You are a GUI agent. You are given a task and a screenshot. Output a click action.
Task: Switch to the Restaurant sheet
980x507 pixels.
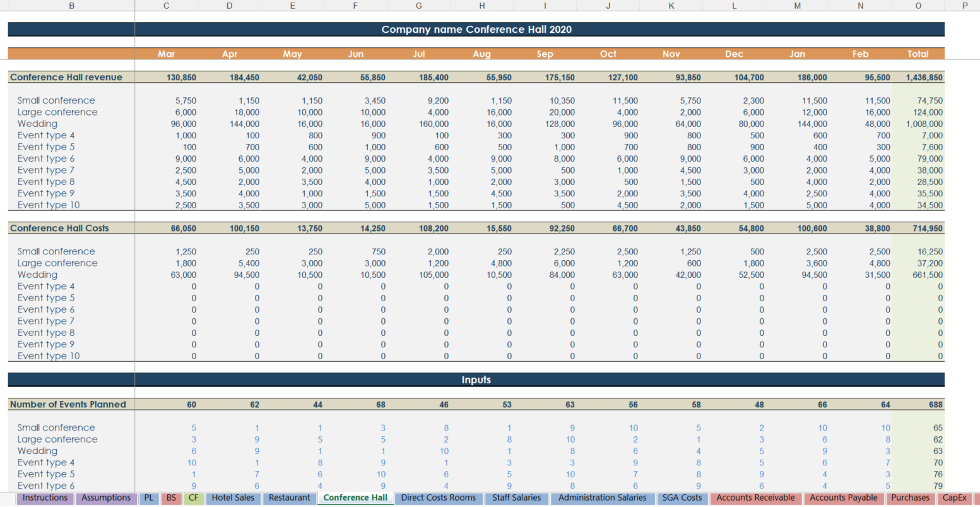[289, 498]
